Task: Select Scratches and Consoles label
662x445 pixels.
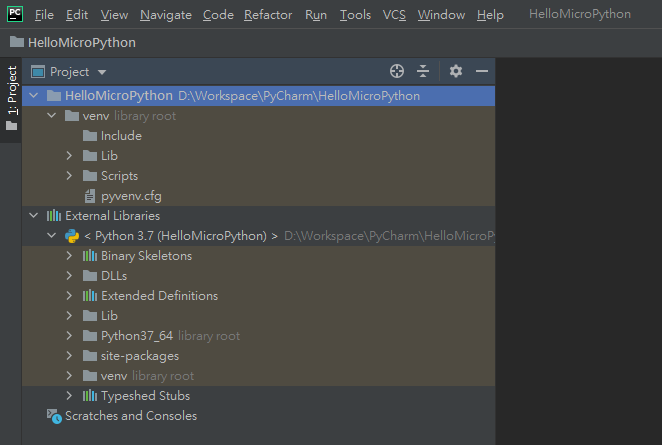Action: tap(131, 416)
